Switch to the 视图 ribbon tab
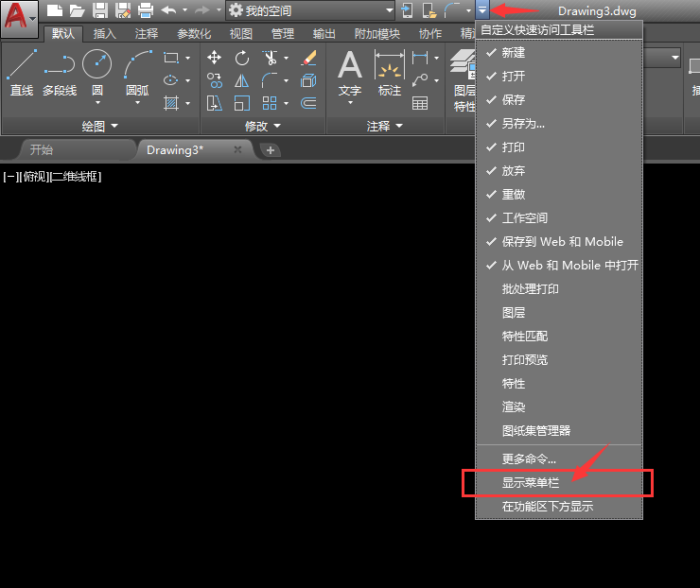700x588 pixels. pos(240,33)
